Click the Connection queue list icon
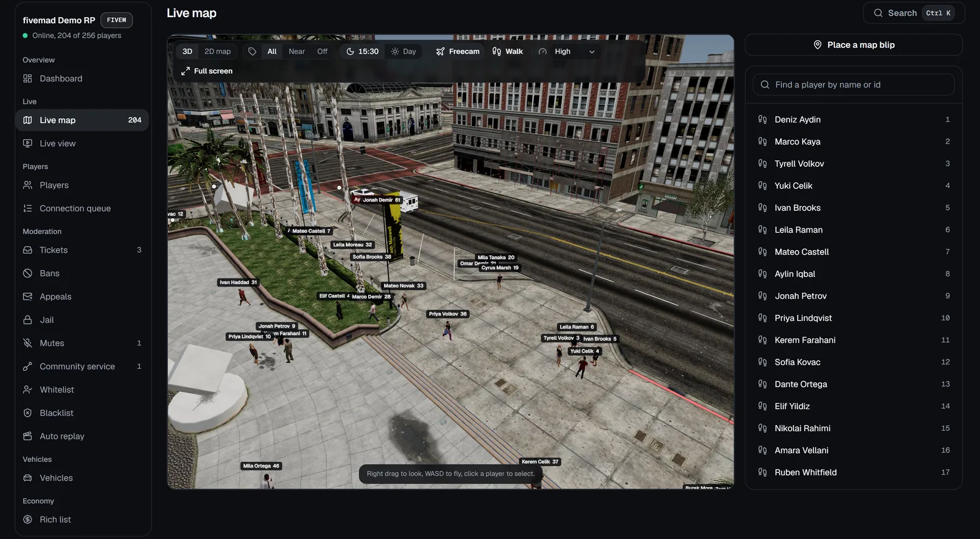This screenshot has width=980, height=539. click(28, 208)
